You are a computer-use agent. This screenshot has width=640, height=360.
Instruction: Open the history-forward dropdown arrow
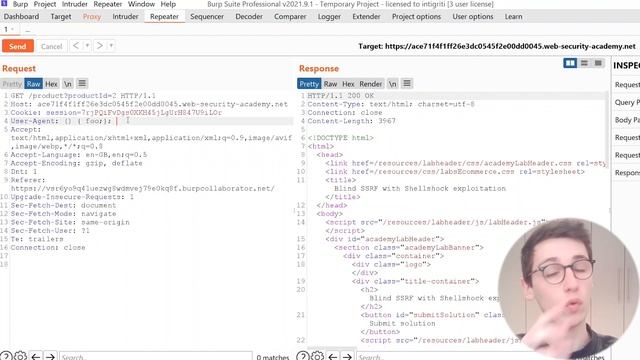click(111, 46)
